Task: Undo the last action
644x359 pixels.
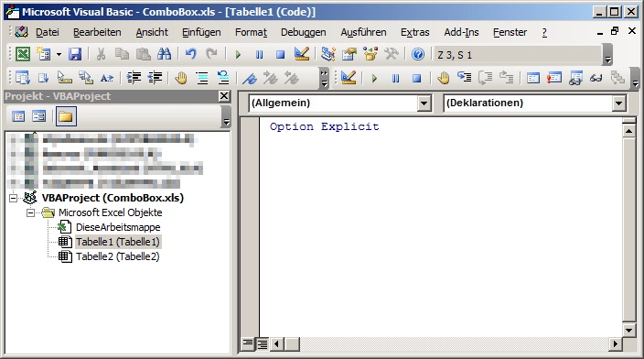Action: [190, 54]
